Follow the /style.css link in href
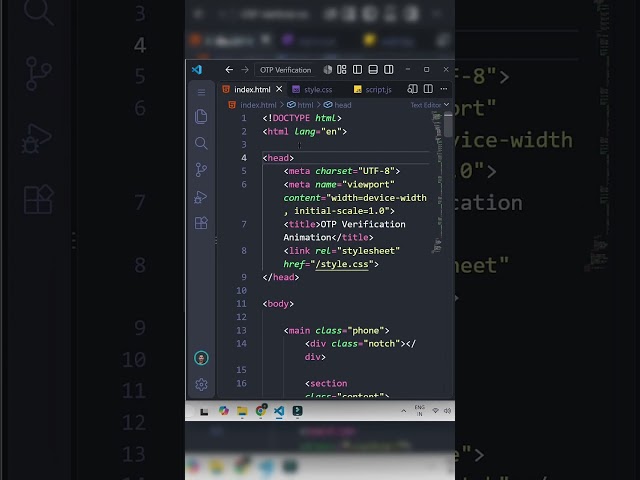This screenshot has height=480, width=640. click(342, 264)
